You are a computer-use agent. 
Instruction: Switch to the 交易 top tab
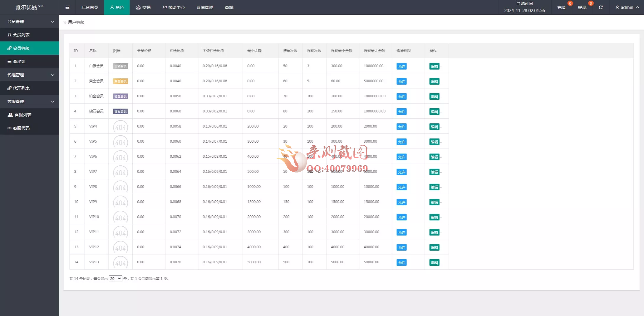(143, 7)
